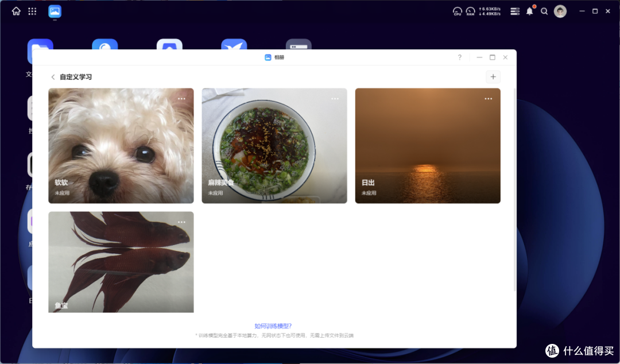The width and height of the screenshot is (620, 364).
Task: Open the dark gray desktop app icon behind the window
Action: tap(299, 44)
